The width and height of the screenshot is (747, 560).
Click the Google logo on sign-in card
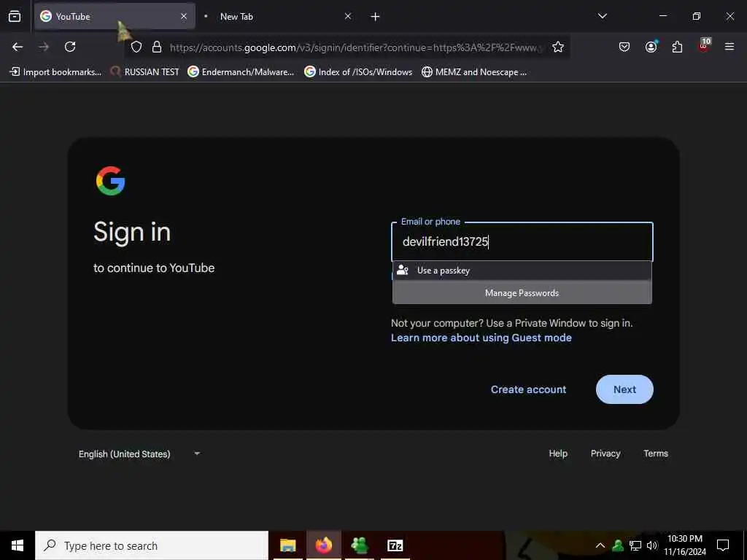click(x=111, y=181)
